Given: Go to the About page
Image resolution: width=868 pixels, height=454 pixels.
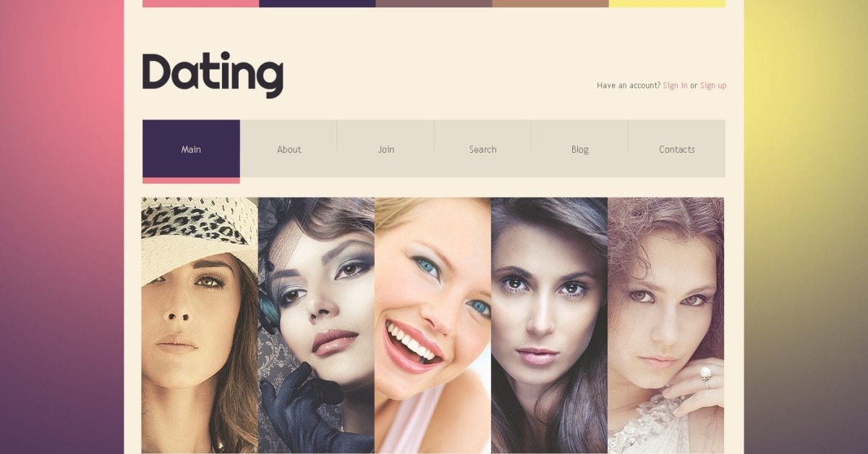Looking at the screenshot, I should [289, 149].
